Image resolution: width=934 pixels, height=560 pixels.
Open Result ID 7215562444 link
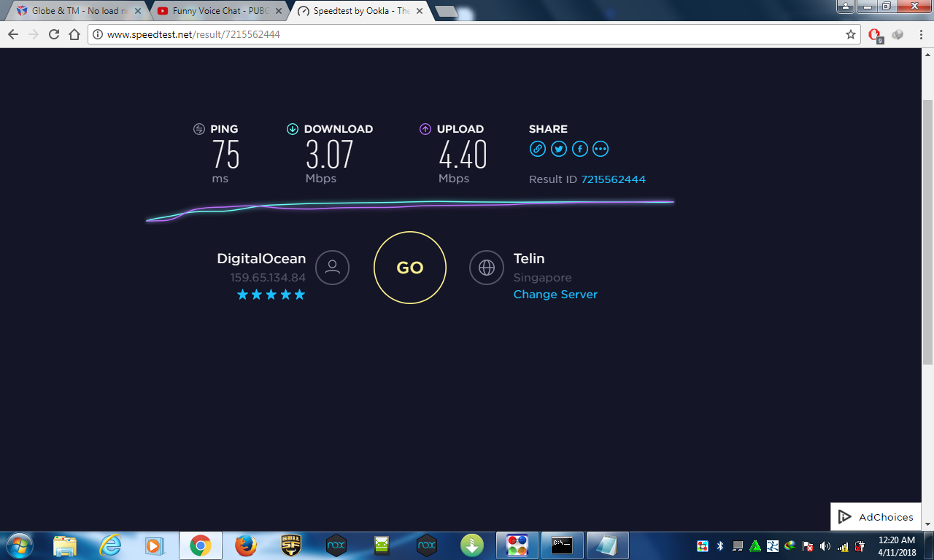(613, 179)
